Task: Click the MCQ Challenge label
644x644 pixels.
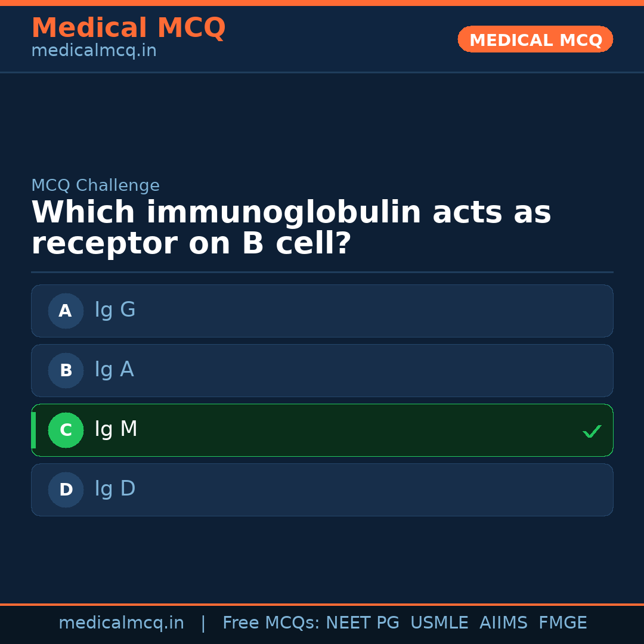Action: (x=95, y=185)
